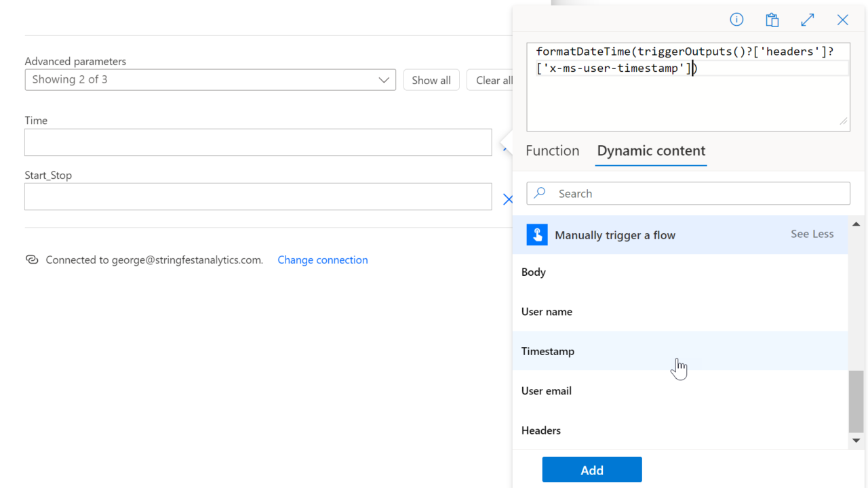Click the Show all button
868x488 pixels.
coord(431,80)
